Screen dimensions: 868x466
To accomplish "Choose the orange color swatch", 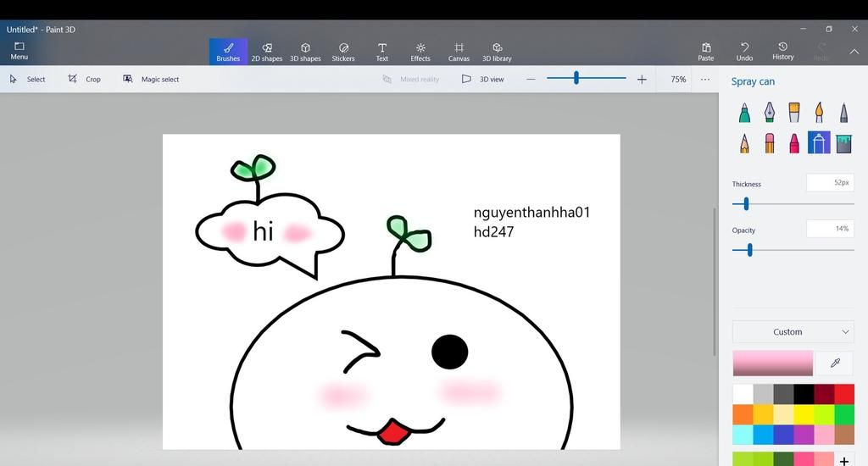I will 743,414.
